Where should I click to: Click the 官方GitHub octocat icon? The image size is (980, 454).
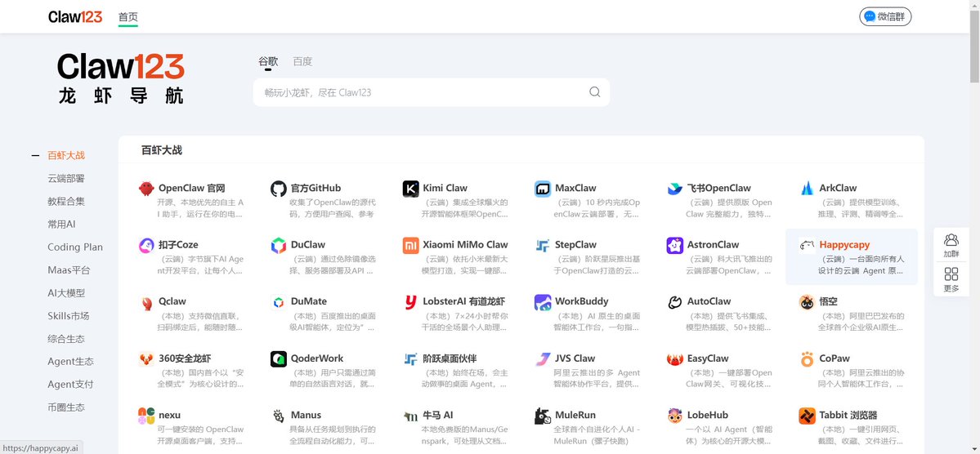(279, 189)
